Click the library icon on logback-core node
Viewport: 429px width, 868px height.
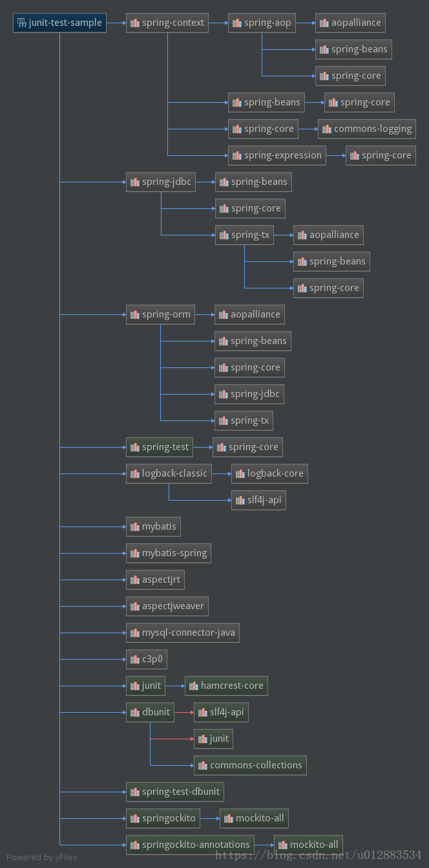pos(240,474)
